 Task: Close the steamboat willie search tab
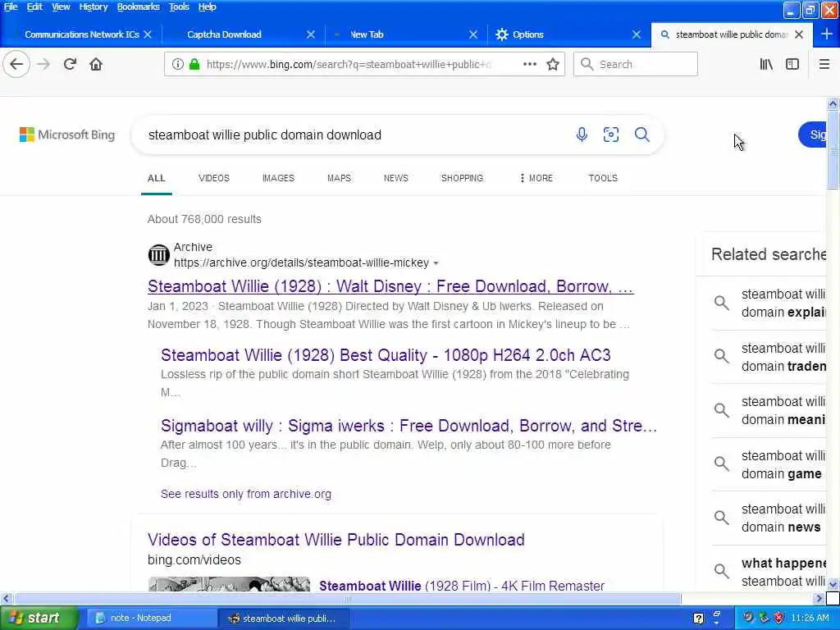click(x=799, y=34)
